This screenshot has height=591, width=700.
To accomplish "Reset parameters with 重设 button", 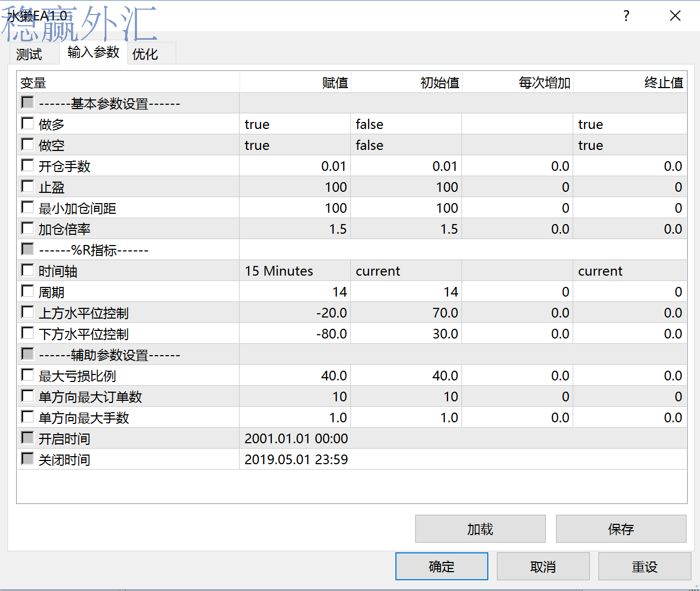I will point(645,566).
